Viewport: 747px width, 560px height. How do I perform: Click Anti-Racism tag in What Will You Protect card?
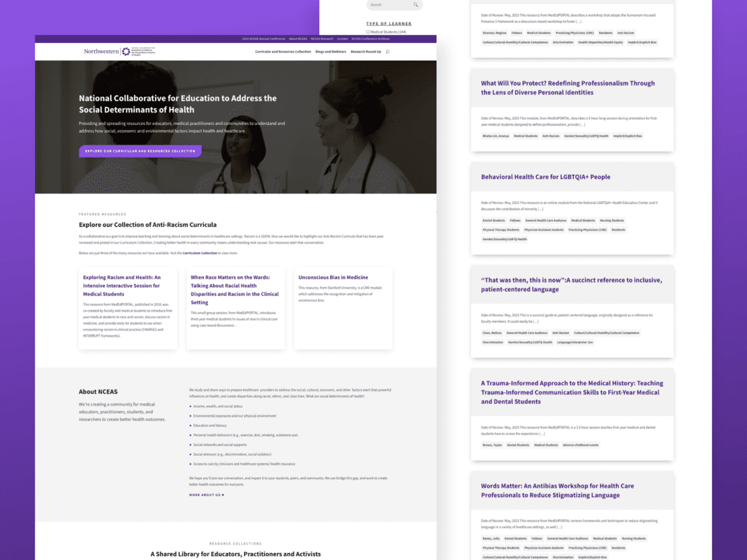tap(550, 136)
